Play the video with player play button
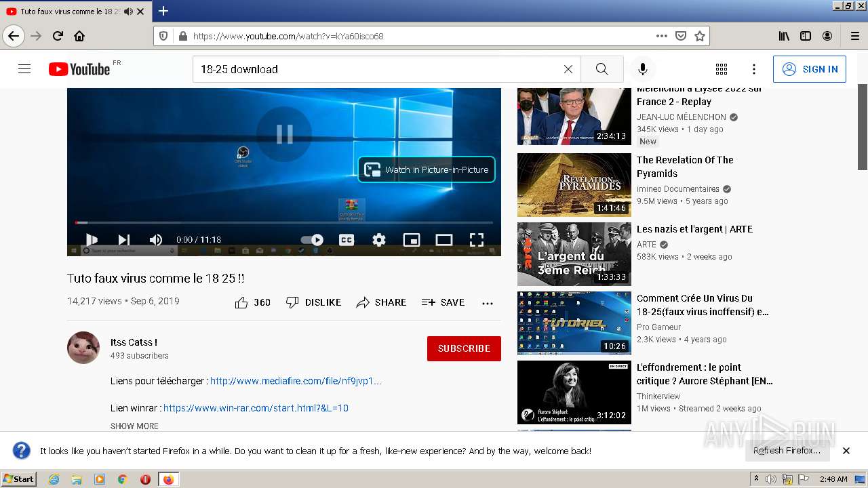The width and height of the screenshot is (868, 488). [92, 239]
